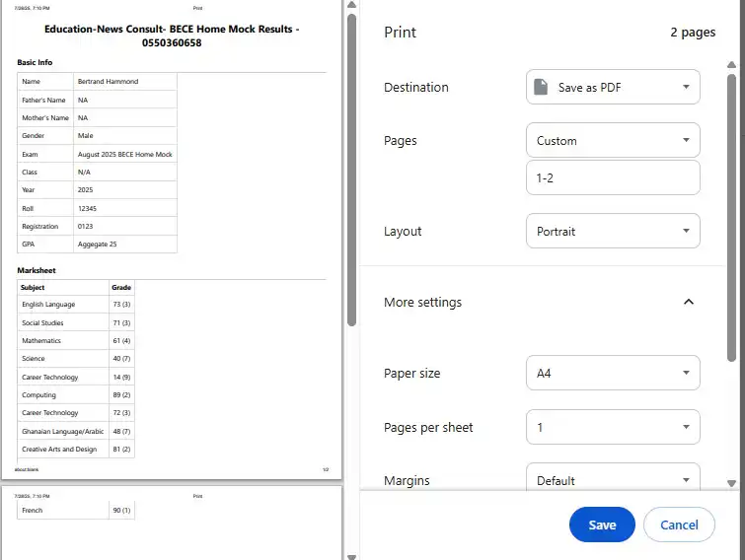Click the Save button
Viewport: 745px width, 560px height.
coord(602,525)
